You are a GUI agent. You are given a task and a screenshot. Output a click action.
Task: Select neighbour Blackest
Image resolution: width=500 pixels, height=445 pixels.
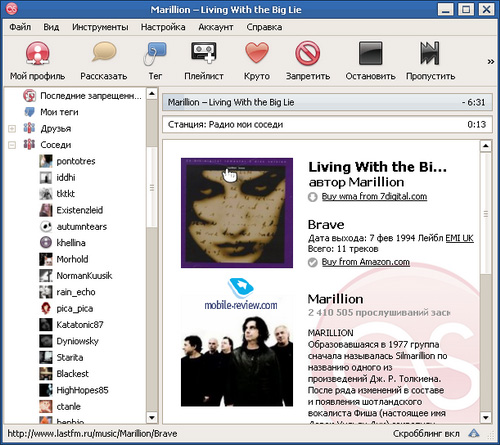pos(73,374)
